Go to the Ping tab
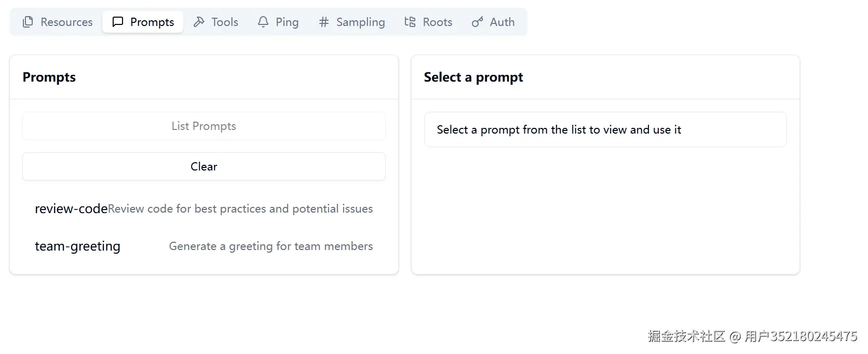Image resolution: width=868 pixels, height=354 pixels. 287,22
